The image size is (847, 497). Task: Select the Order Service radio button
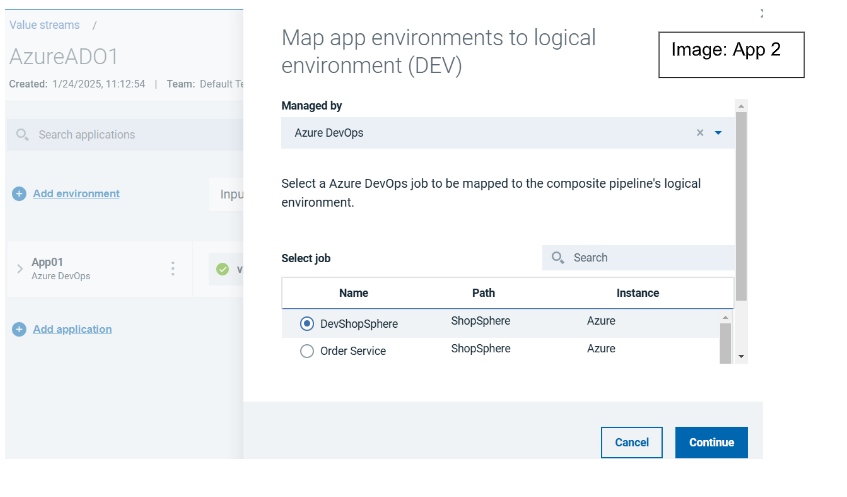(x=307, y=351)
